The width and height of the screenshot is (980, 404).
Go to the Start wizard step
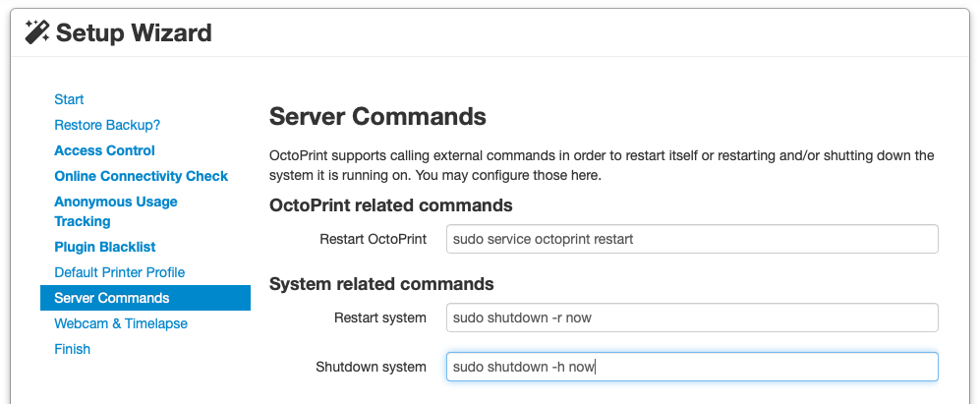[x=69, y=99]
